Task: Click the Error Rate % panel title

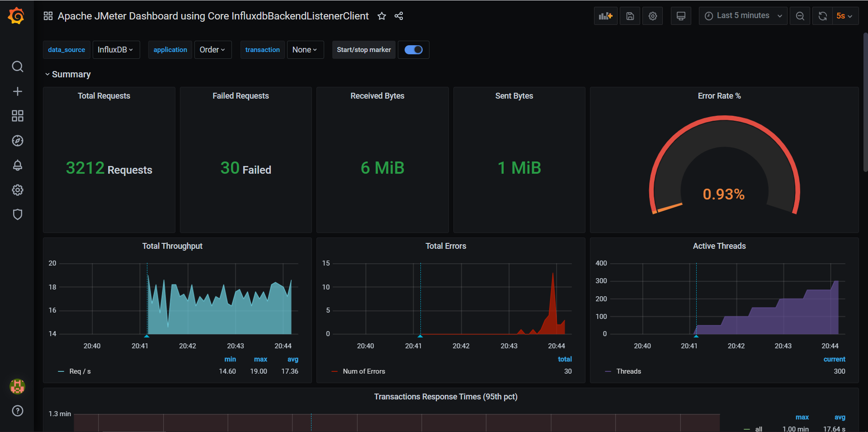Action: click(719, 96)
